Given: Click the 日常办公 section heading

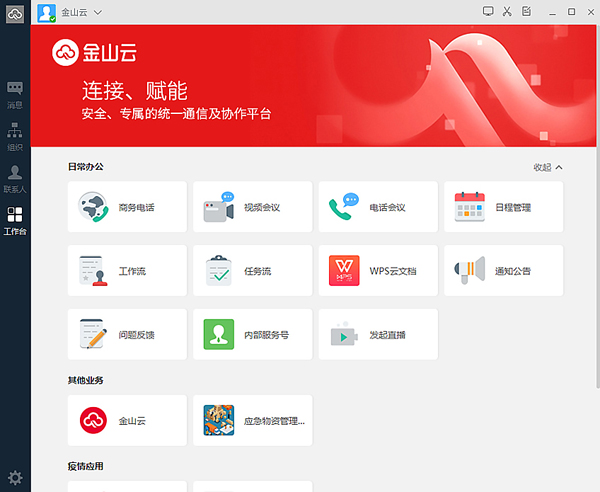Looking at the screenshot, I should click(x=86, y=167).
